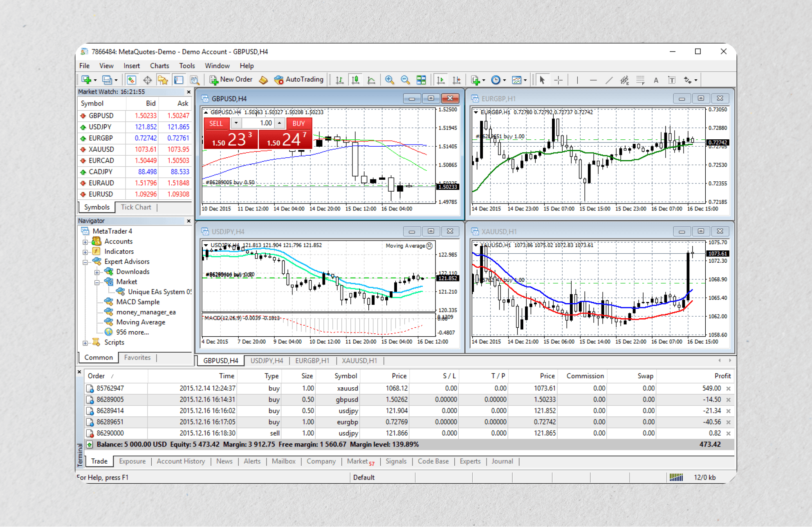The image size is (812, 527).
Task: Draw Fibonacci retracement tool
Action: point(640,80)
